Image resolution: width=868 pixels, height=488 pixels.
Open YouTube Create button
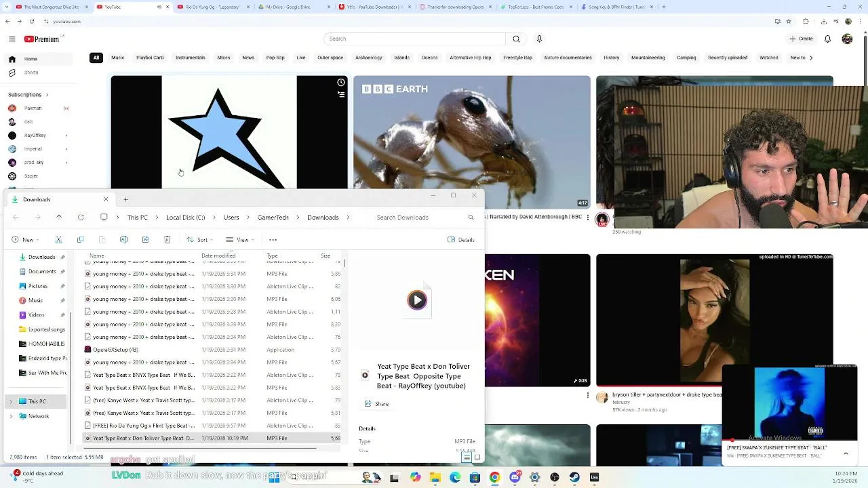click(x=801, y=39)
